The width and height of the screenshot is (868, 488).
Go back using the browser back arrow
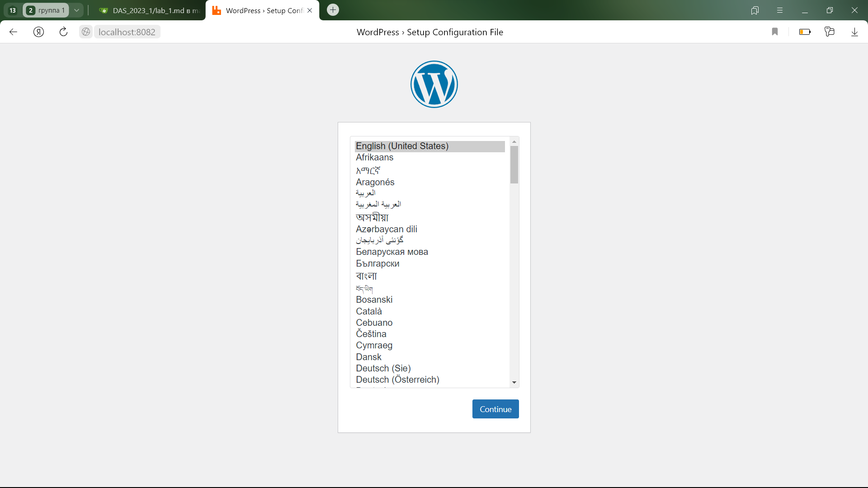(x=13, y=32)
